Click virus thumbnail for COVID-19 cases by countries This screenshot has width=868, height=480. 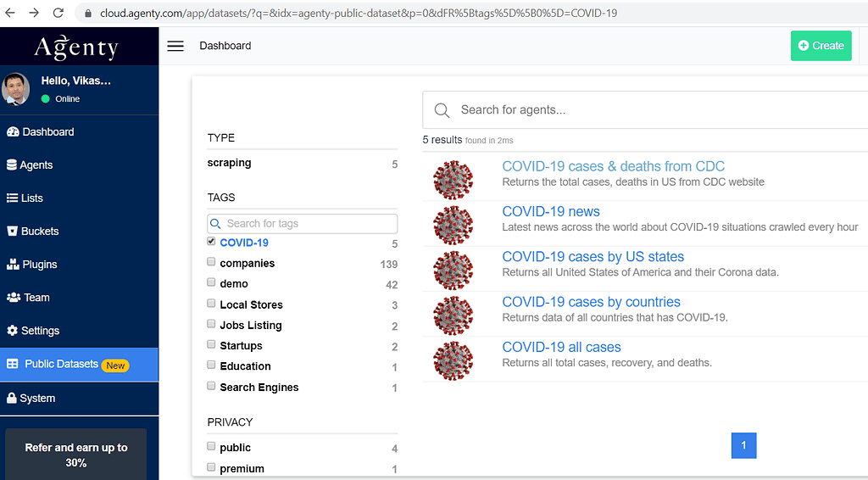coord(453,315)
